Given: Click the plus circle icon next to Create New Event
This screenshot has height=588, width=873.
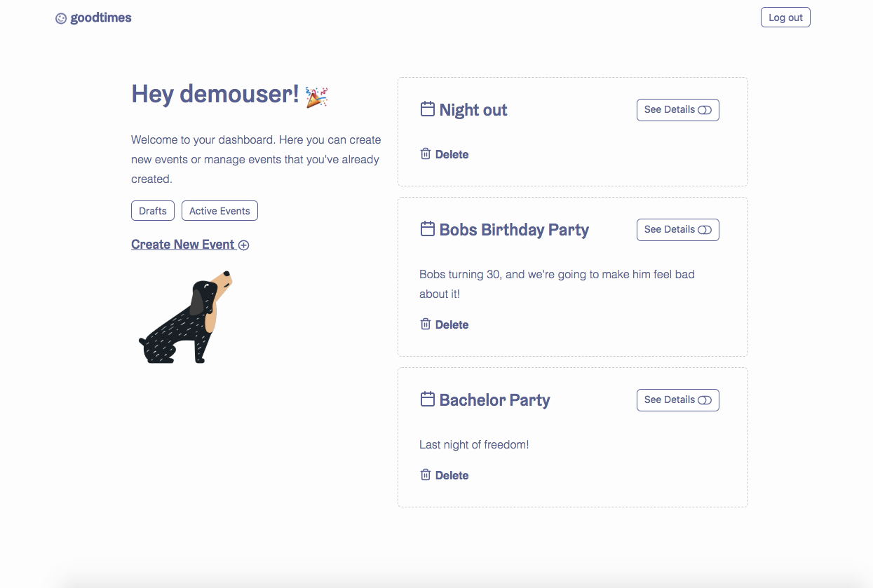Looking at the screenshot, I should click(x=243, y=245).
